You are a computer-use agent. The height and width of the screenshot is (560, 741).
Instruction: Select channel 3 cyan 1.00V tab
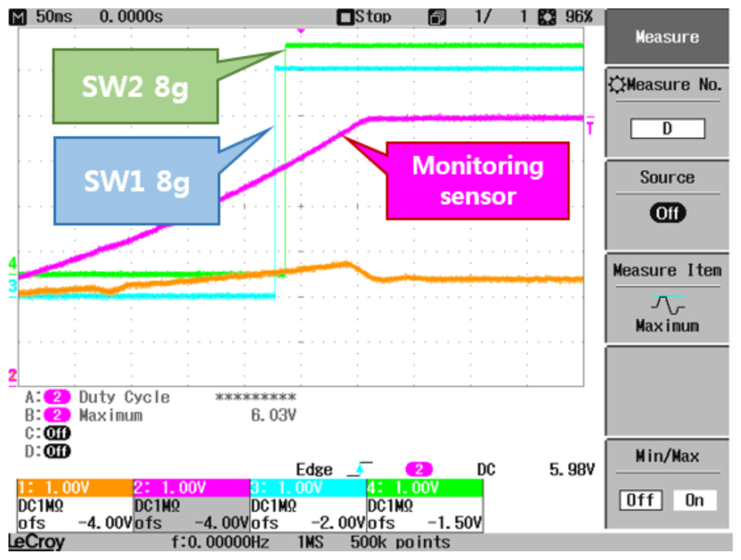click(x=308, y=488)
